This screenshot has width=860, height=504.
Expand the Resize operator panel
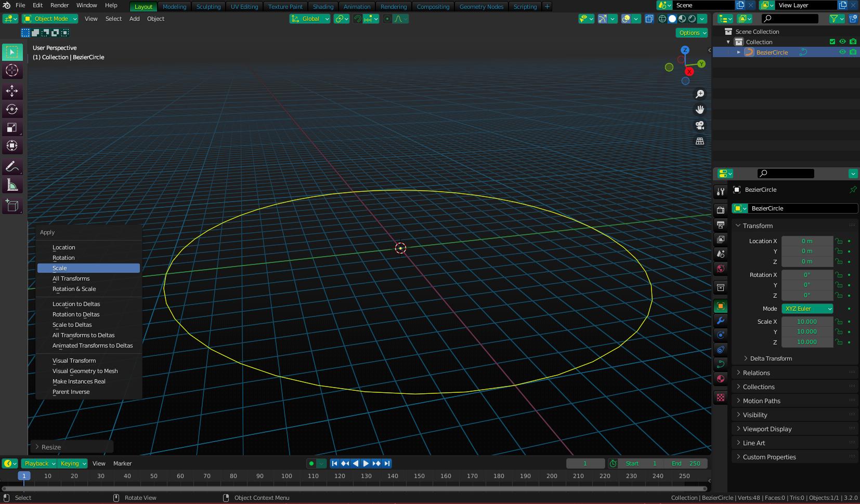click(72, 447)
